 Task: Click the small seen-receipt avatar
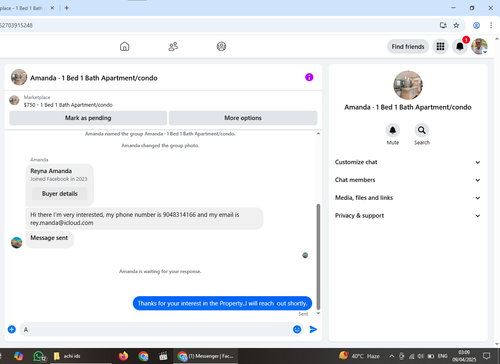click(x=305, y=255)
